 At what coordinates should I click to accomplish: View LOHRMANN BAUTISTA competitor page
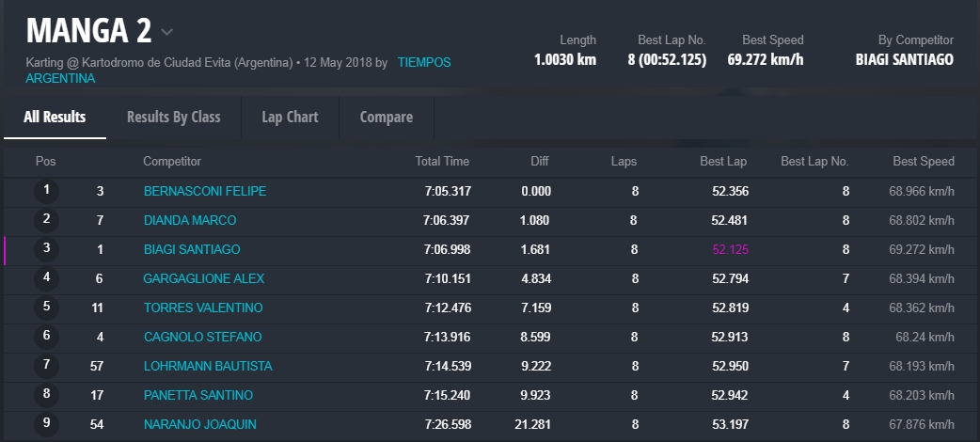[x=207, y=367]
